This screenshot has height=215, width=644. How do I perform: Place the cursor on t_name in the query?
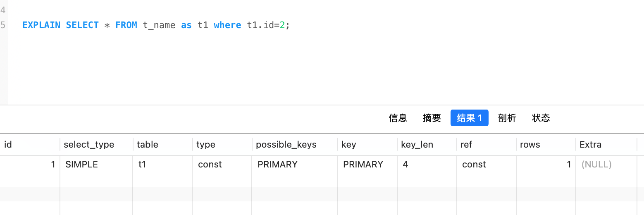tap(159, 25)
